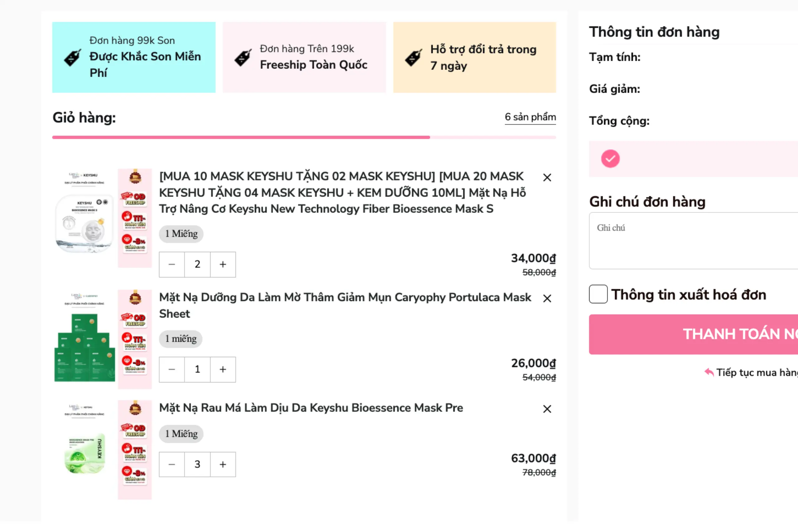Click the pink cart progress bar
This screenshot has width=798, height=532.
click(304, 137)
